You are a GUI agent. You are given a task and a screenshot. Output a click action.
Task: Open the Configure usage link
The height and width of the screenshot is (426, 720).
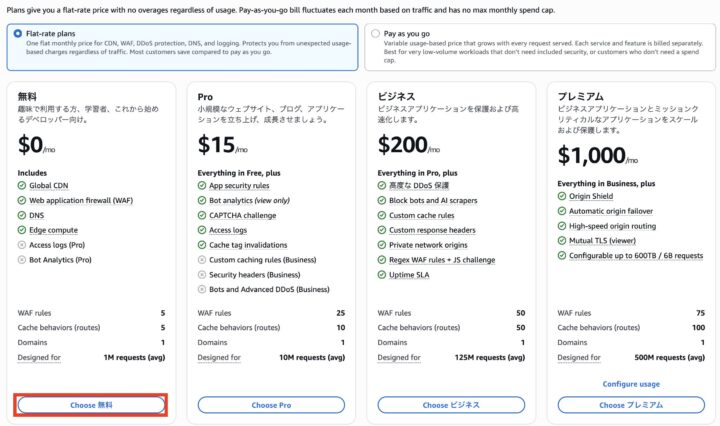631,384
